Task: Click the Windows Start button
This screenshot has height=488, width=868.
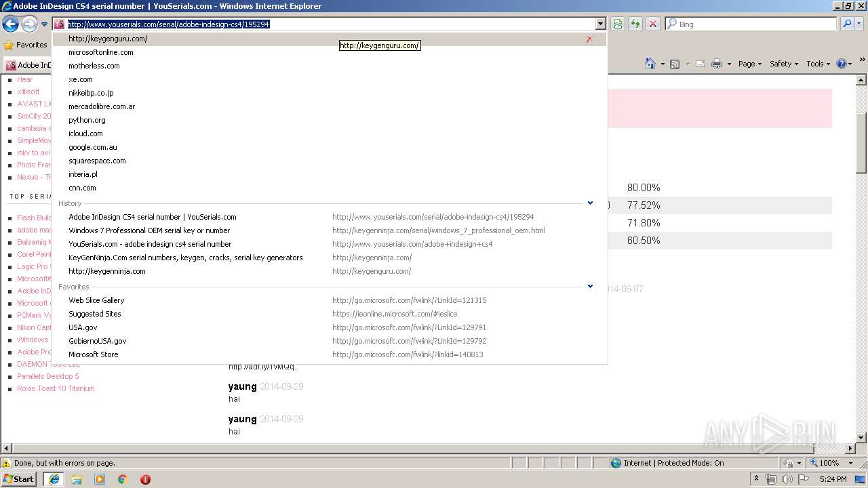Action: click(19, 479)
